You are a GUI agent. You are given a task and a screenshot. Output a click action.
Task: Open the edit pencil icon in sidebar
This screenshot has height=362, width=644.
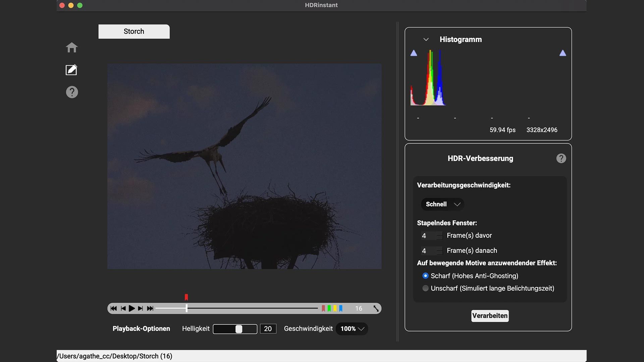click(71, 70)
